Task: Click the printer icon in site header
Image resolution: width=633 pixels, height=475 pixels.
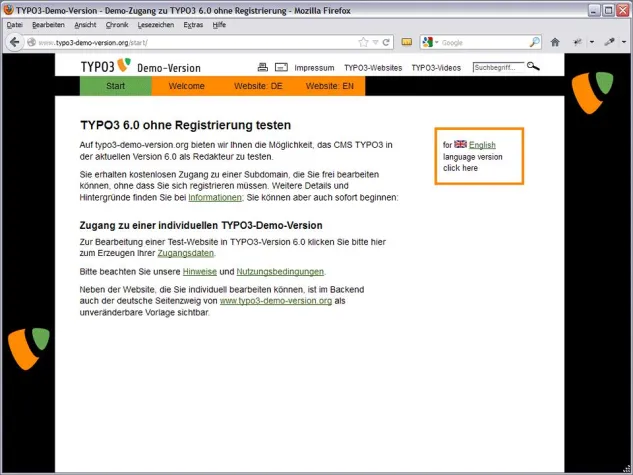Action: coord(262,67)
